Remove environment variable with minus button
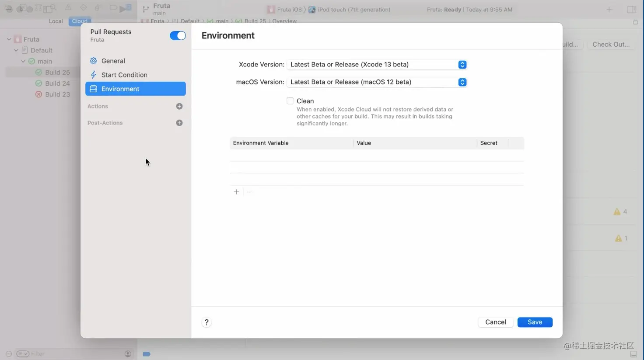644x360 pixels. click(250, 192)
